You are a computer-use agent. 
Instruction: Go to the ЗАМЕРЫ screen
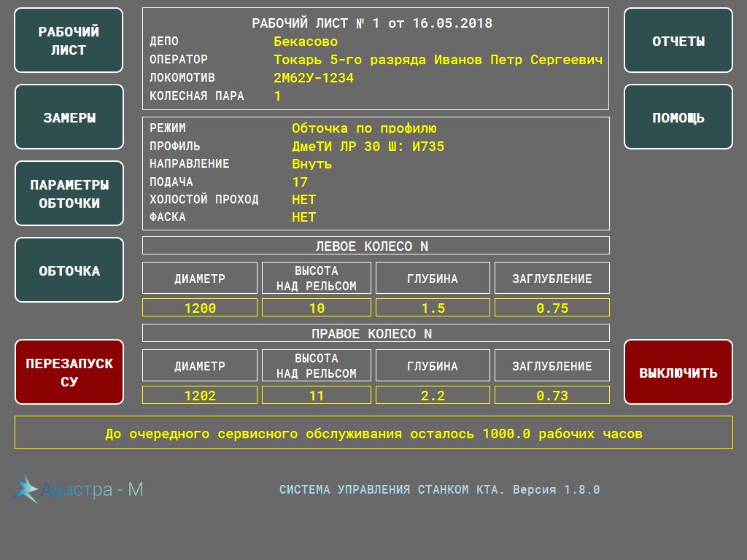coord(69,117)
